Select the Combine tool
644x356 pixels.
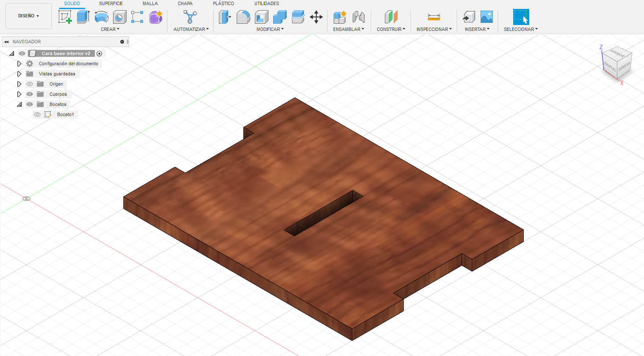click(x=279, y=17)
